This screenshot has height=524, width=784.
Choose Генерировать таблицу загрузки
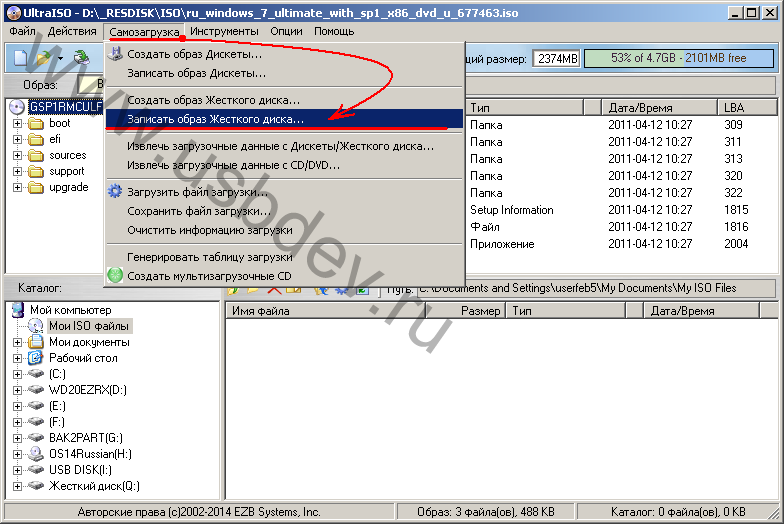[284, 257]
